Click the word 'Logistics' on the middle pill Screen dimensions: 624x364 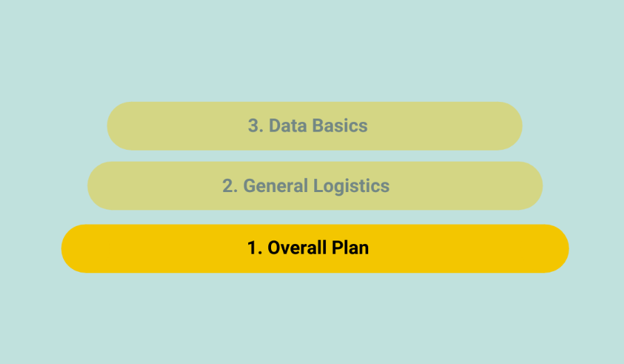[x=352, y=186]
